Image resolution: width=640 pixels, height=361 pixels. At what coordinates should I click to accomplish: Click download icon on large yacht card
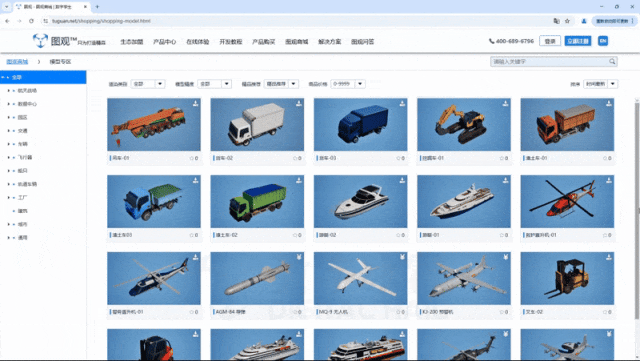[x=505, y=180]
